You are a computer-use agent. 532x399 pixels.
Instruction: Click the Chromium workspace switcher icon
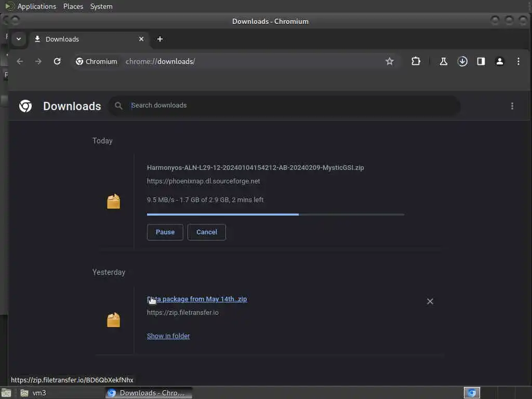pyautogui.click(x=472, y=393)
